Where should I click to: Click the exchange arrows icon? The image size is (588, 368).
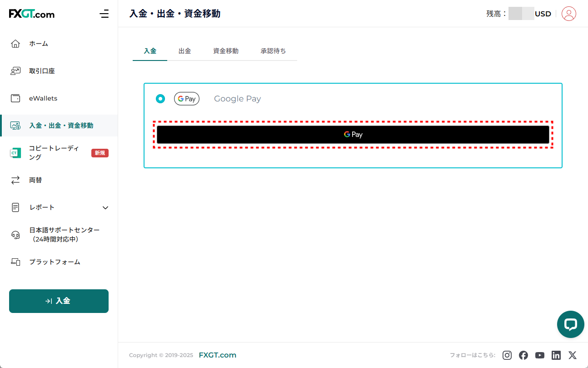pyautogui.click(x=15, y=180)
